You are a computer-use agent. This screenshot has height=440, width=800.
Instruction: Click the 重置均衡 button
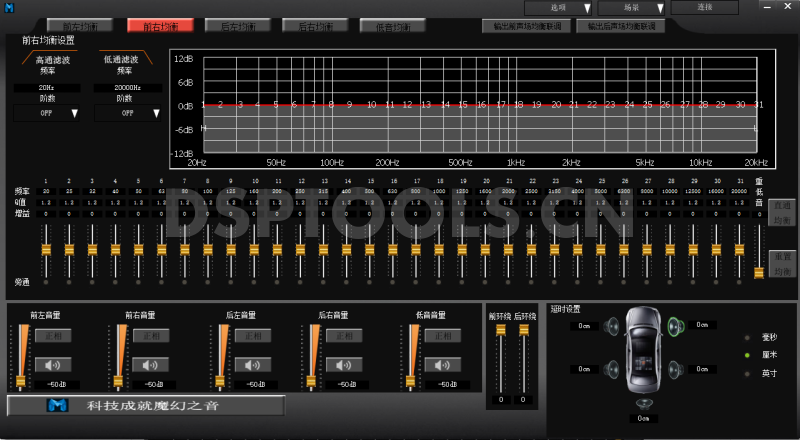[x=783, y=264]
